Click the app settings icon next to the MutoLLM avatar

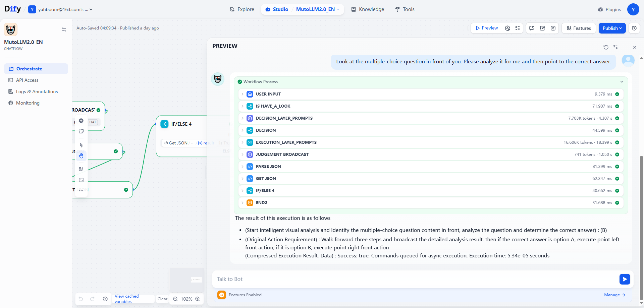(x=64, y=29)
